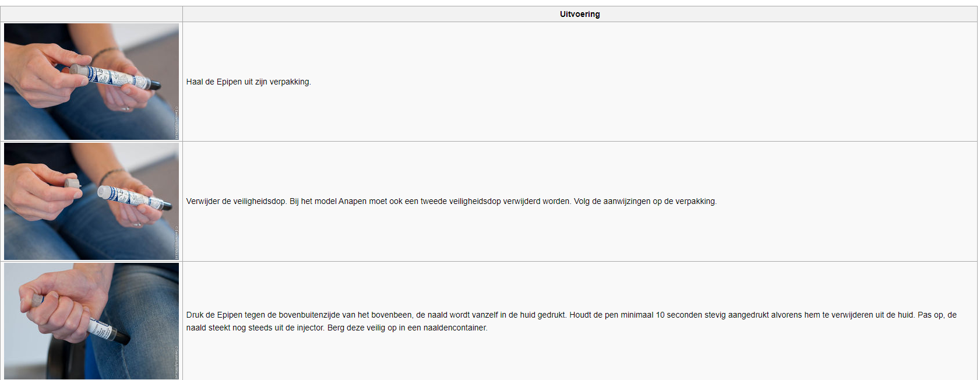Click the detached grey cap in the second photo

pos(72,184)
